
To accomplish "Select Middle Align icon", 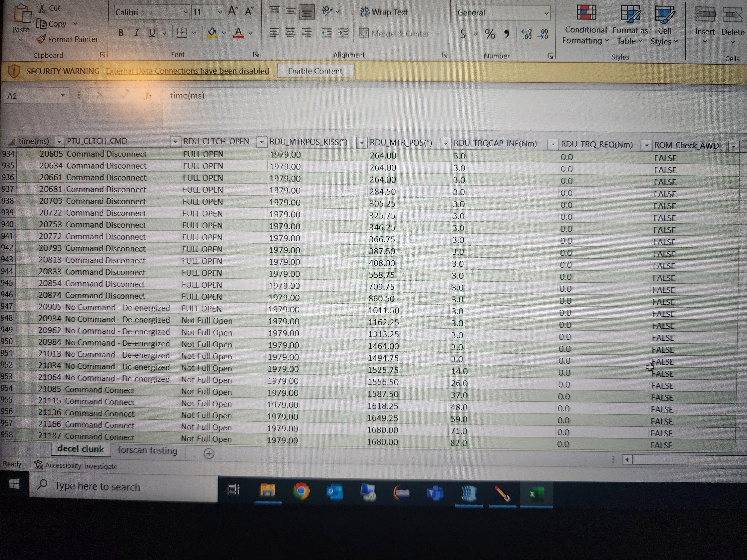I will tap(290, 11).
